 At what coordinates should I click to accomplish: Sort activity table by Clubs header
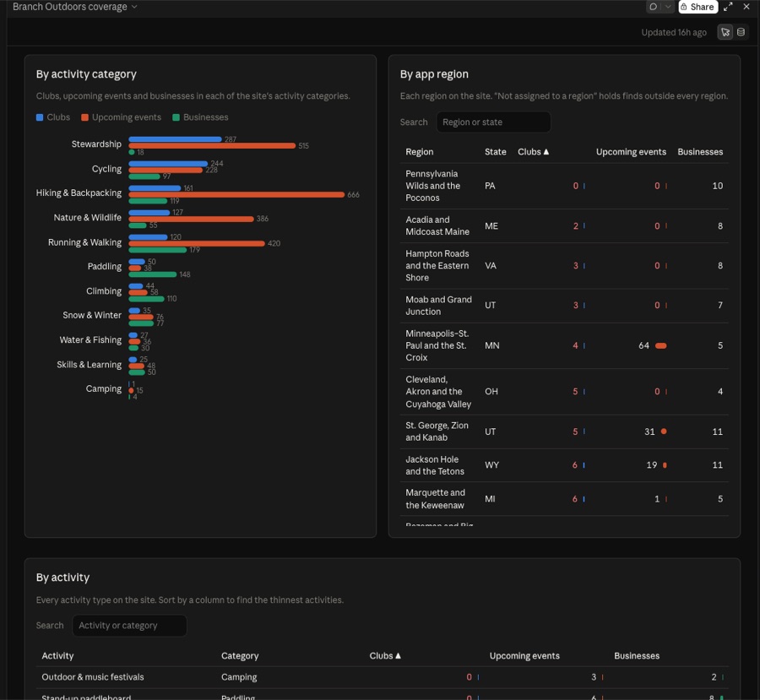(385, 655)
